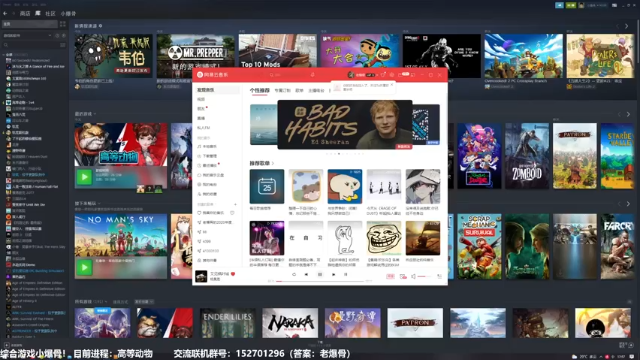The height and width of the screenshot is (360, 640).
Task: Add new playlist with plus icon in sidebar
Action: tap(236, 204)
